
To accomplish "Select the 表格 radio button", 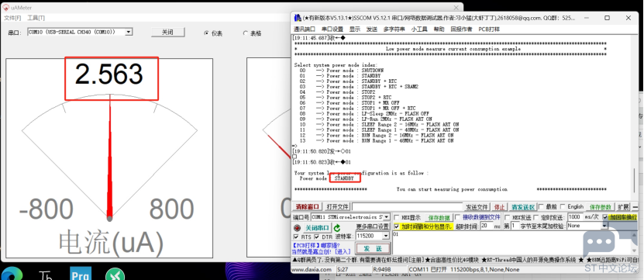I will coord(245,33).
